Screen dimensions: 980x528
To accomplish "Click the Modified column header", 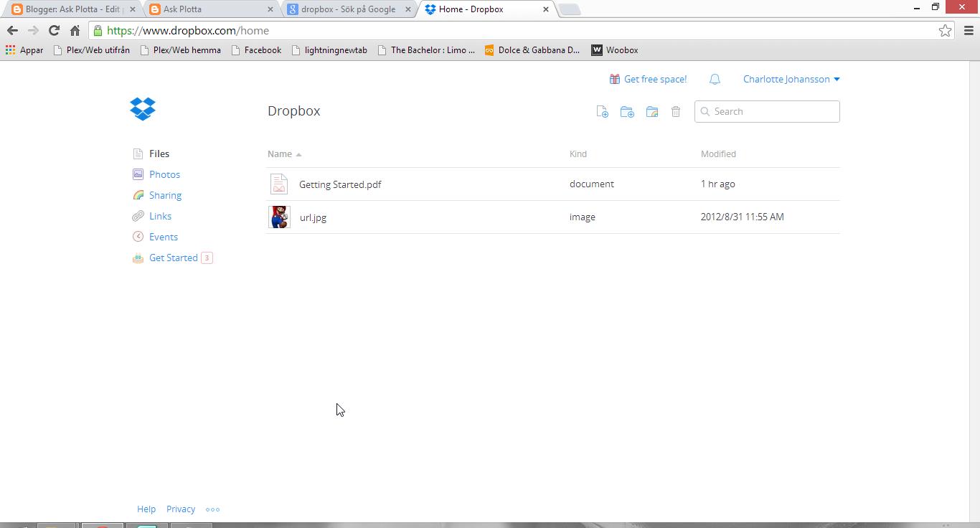I will tap(718, 154).
